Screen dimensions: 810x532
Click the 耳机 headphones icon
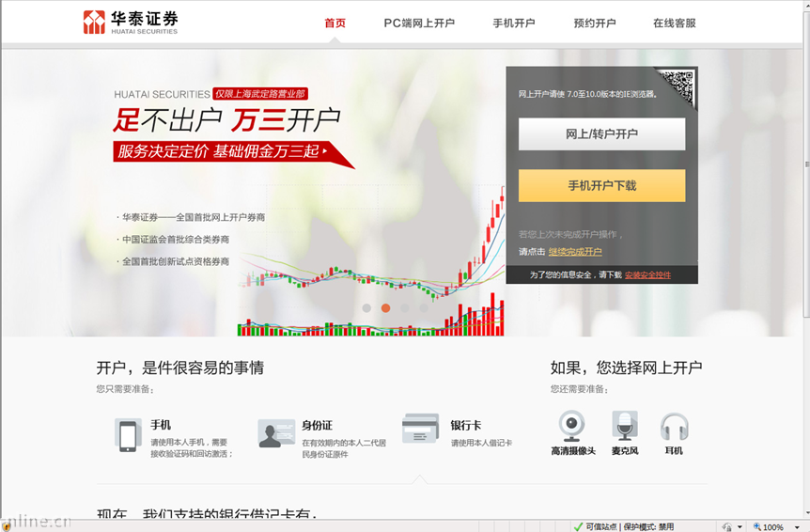pos(674,427)
